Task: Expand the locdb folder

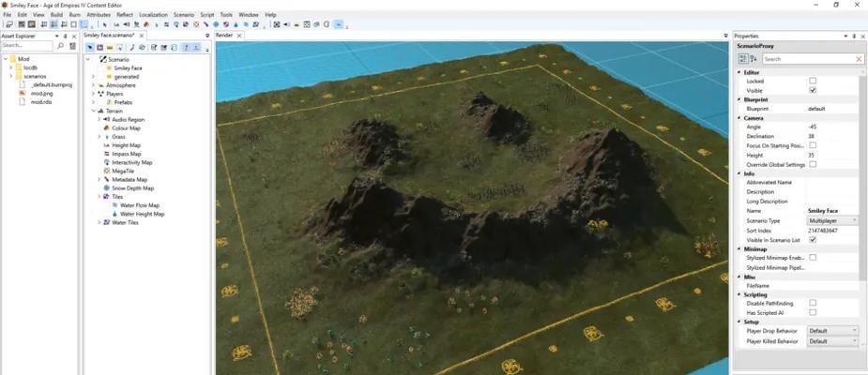Action: (10, 67)
